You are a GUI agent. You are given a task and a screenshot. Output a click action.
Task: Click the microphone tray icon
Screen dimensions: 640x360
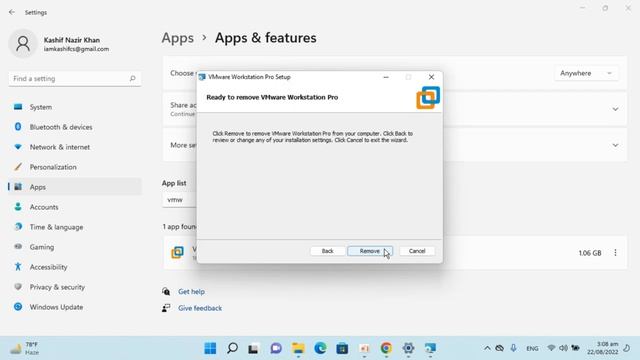pos(513,348)
